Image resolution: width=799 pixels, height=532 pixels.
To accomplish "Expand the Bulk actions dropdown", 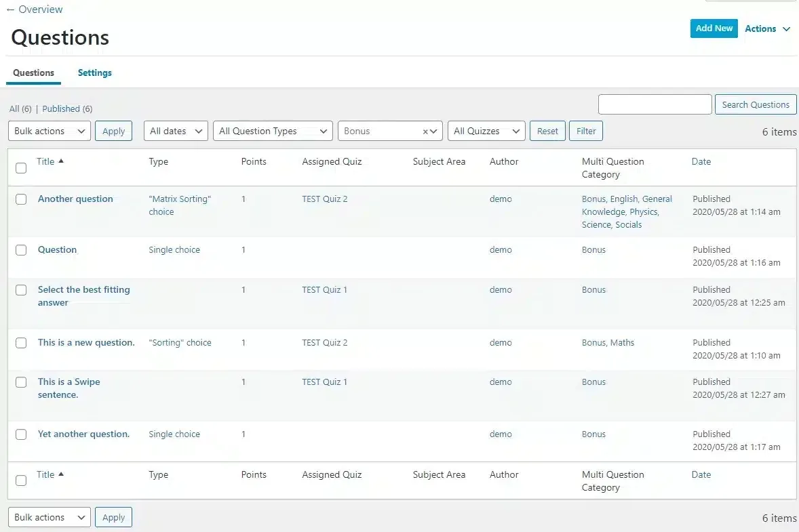I will pos(48,131).
